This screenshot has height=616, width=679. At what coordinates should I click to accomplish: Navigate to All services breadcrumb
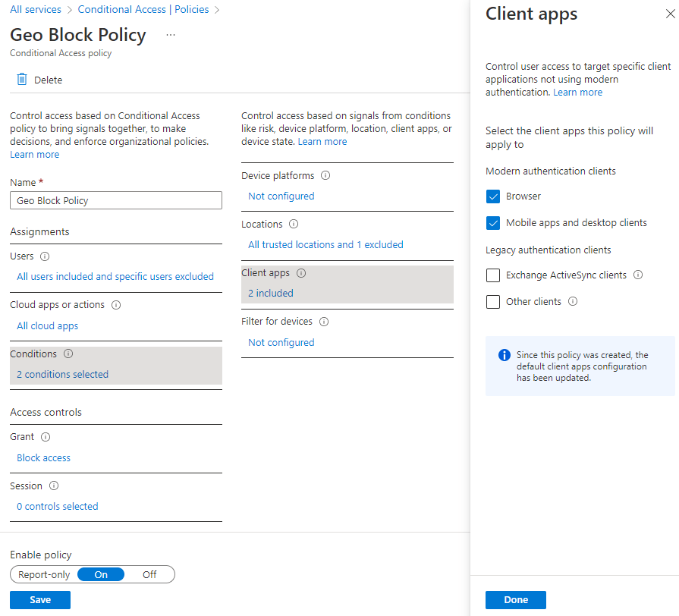pos(36,10)
